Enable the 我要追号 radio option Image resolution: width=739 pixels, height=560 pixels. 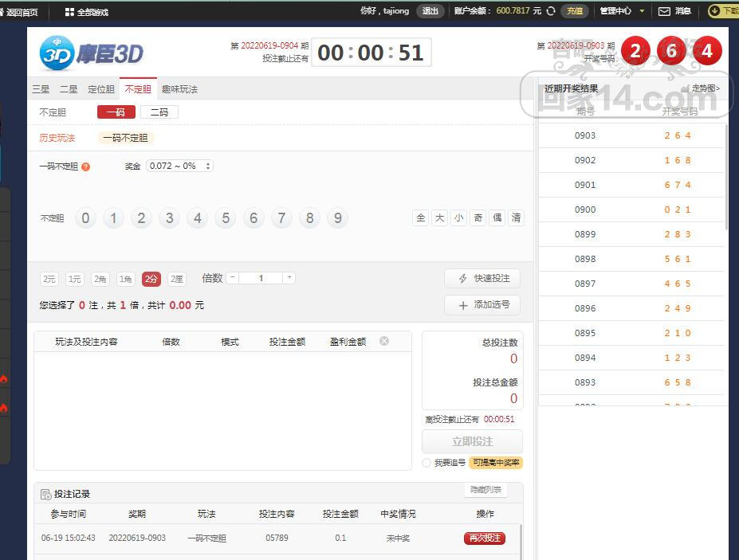point(426,463)
